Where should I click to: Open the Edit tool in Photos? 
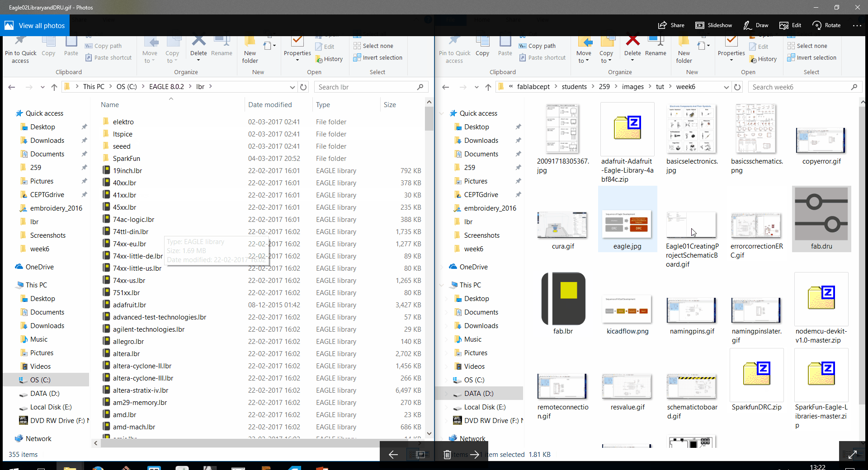point(790,25)
